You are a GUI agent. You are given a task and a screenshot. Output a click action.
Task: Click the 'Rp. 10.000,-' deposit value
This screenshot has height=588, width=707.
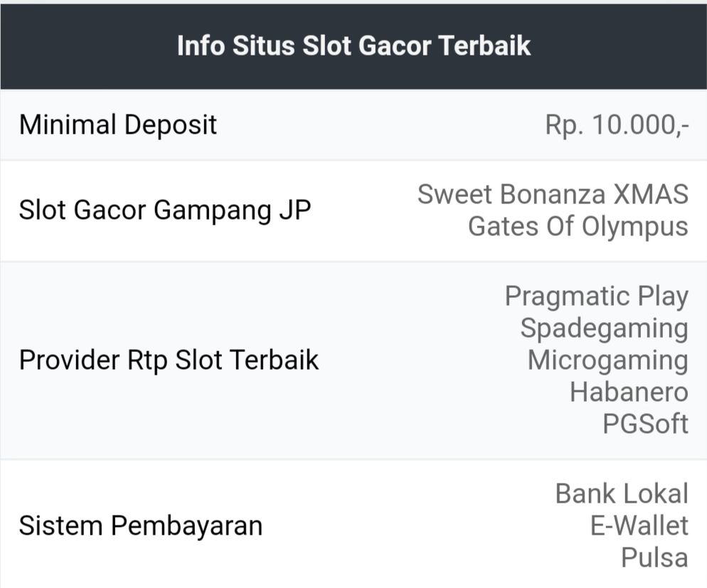tap(617, 125)
